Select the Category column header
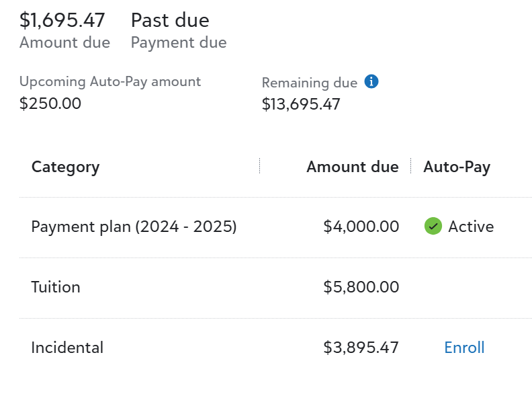 (65, 167)
